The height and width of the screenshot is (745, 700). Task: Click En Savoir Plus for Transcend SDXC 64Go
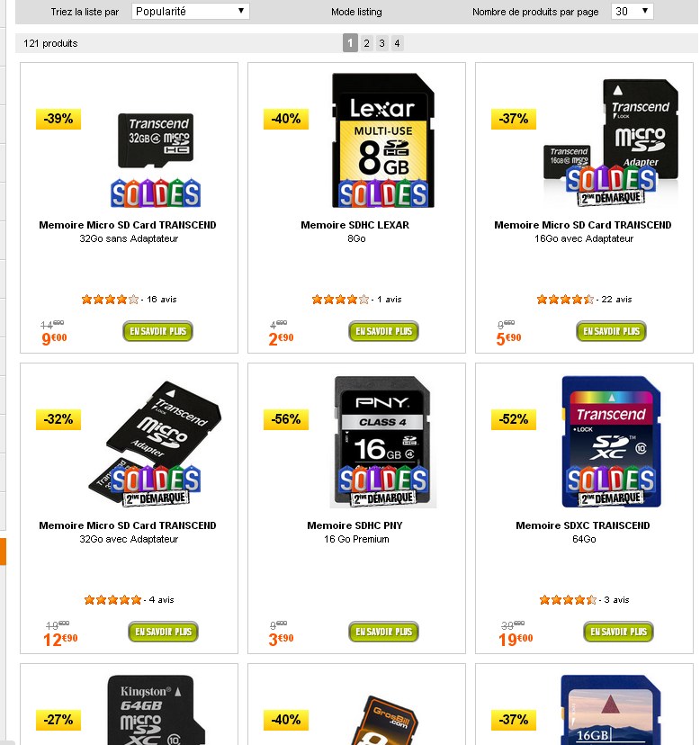618,632
